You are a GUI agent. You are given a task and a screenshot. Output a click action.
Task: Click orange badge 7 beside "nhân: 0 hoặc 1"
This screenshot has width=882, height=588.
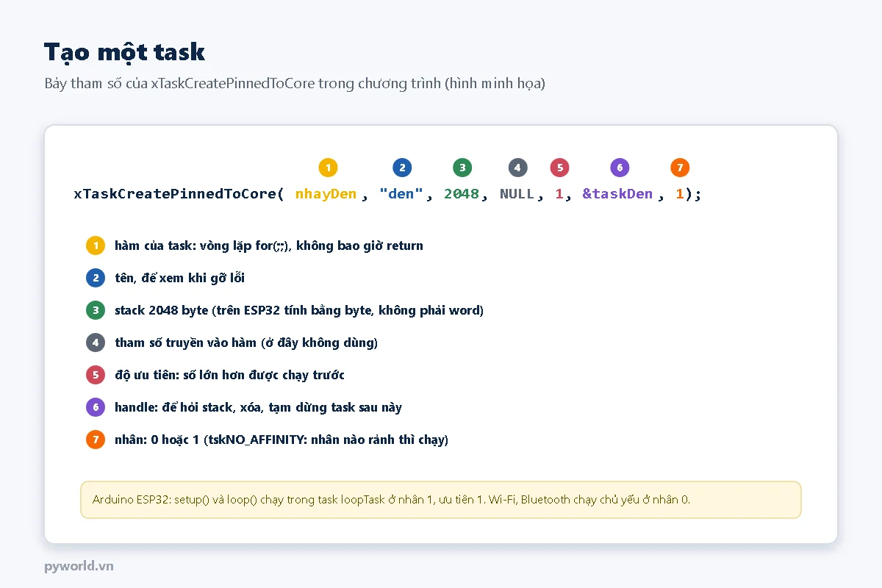96,440
